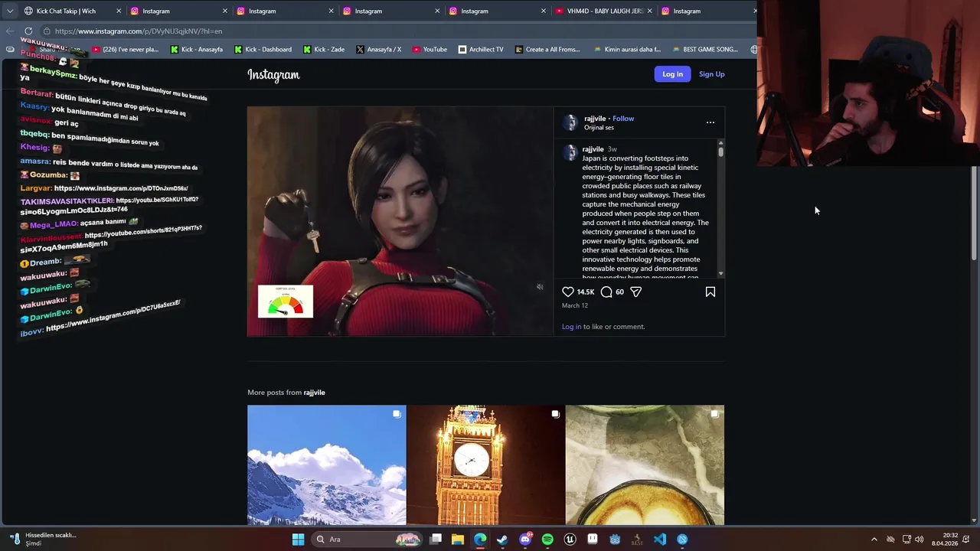Screen dimensions: 980x551
Task: Open 'Anasayfa / X' bookmark
Action: (378, 49)
